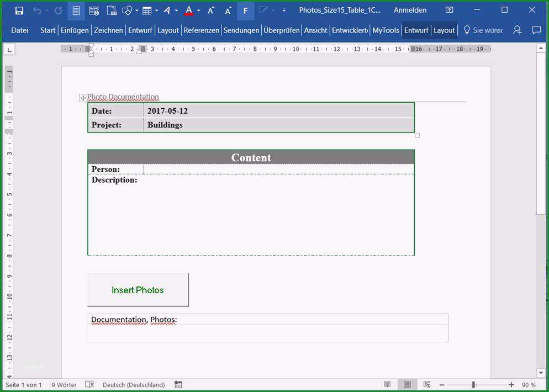This screenshot has height=392, width=549.
Task: Toggle bold formatting F button
Action: [x=245, y=10]
